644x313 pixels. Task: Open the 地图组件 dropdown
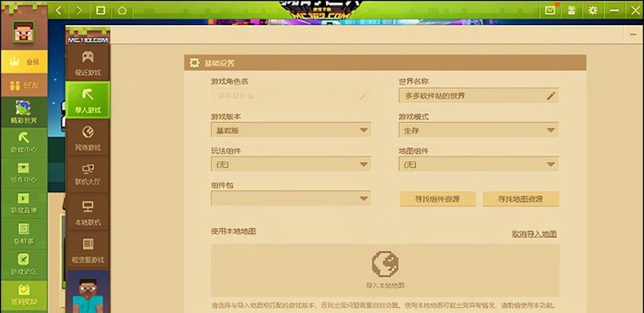click(478, 164)
